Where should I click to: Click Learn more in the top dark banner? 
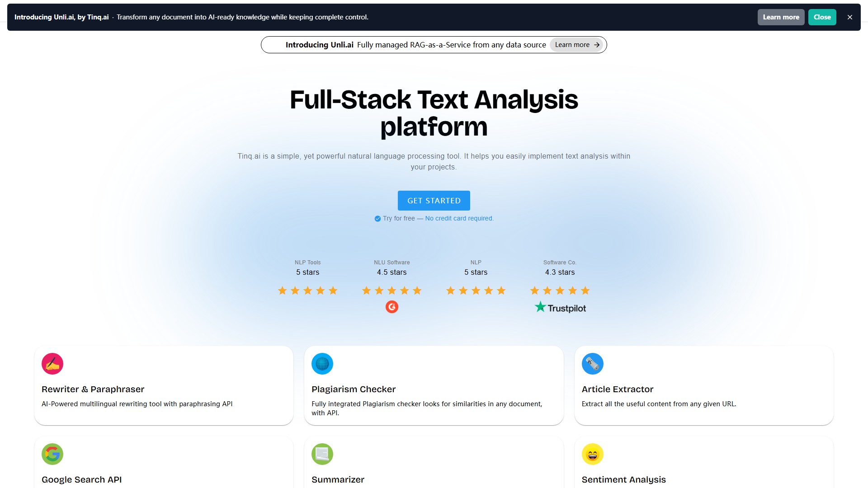coord(781,17)
